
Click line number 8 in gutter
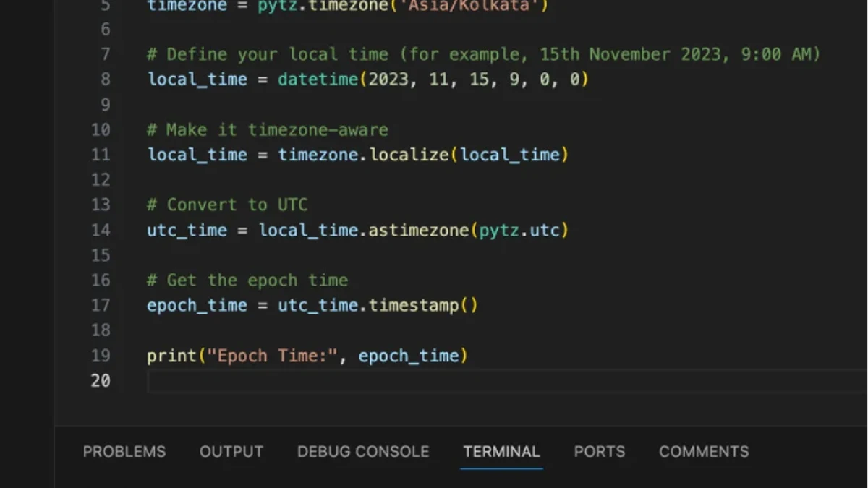click(x=105, y=79)
